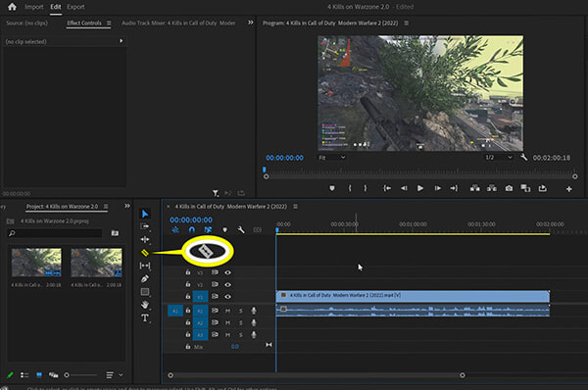Add marker in Program monitor
This screenshot has width=588, height=390.
[332, 188]
